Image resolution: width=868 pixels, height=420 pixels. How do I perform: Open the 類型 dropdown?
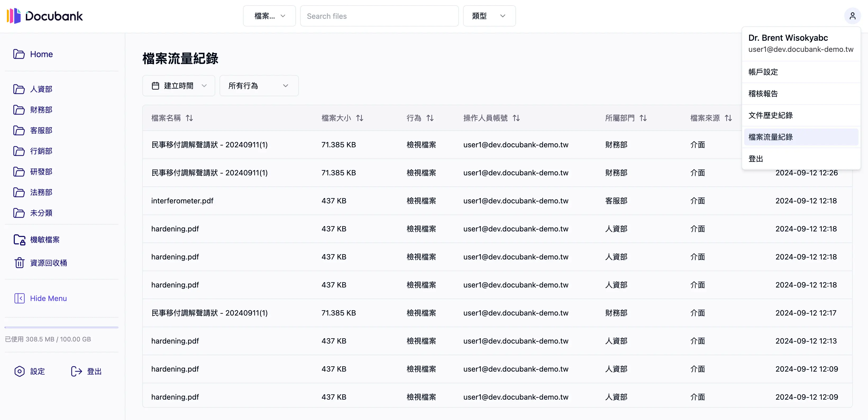point(489,16)
